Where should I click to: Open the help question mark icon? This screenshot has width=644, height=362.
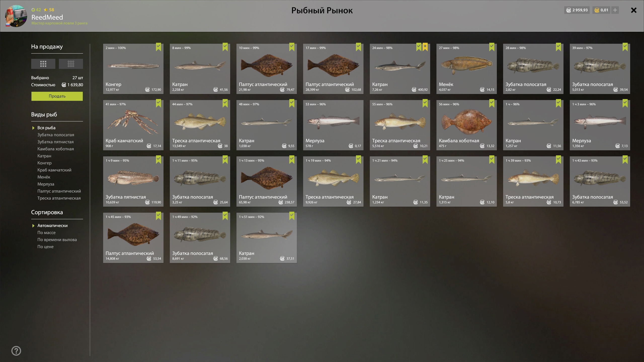pos(16,351)
